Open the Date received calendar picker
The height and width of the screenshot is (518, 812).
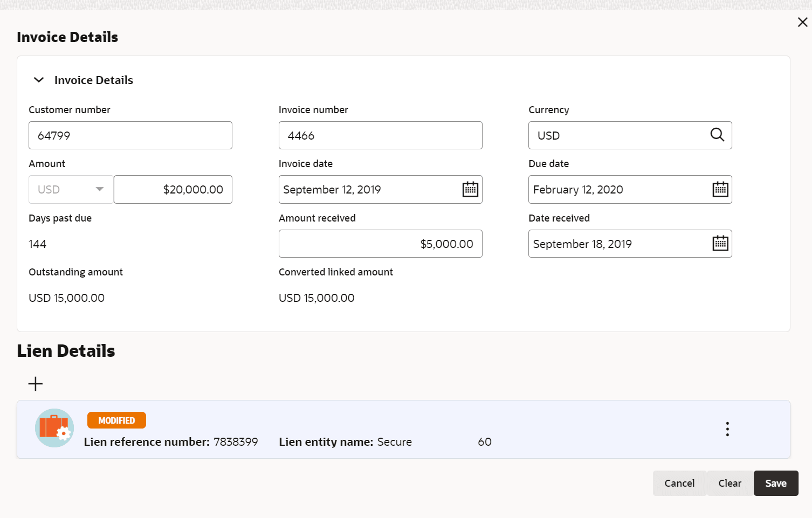pos(720,244)
